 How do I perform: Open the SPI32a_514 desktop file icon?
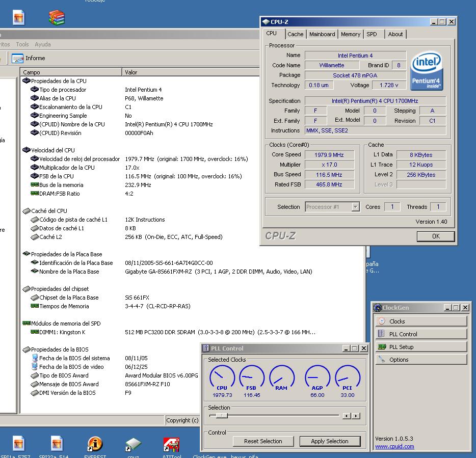coord(57,443)
